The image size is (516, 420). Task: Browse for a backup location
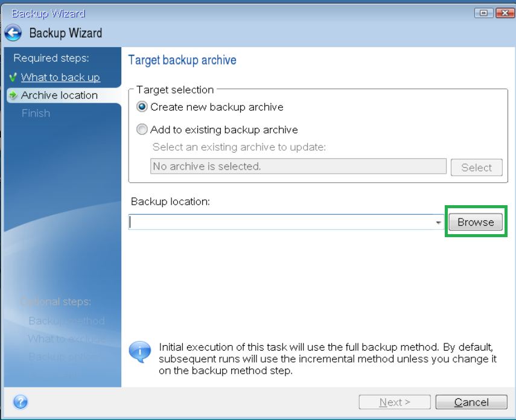[x=475, y=221]
